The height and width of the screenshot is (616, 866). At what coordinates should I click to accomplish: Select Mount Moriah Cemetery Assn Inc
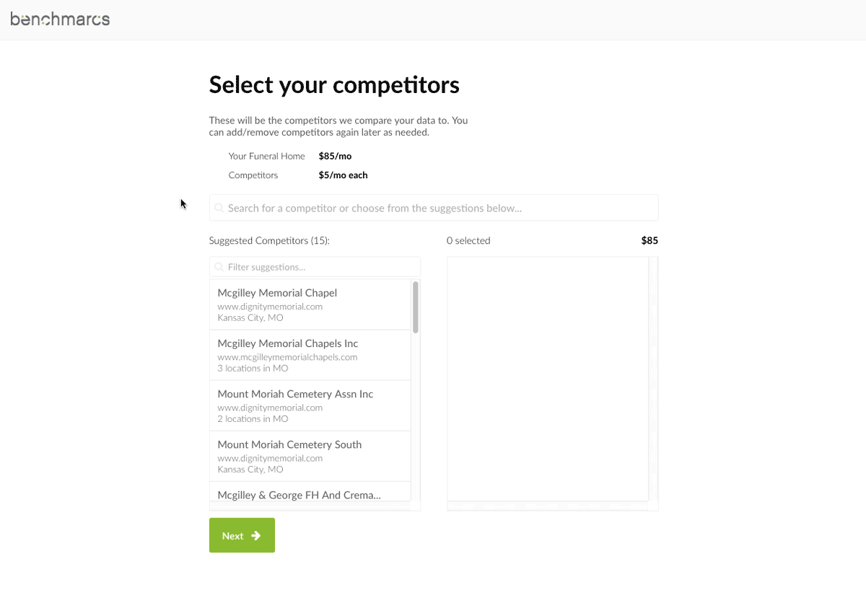coord(310,406)
